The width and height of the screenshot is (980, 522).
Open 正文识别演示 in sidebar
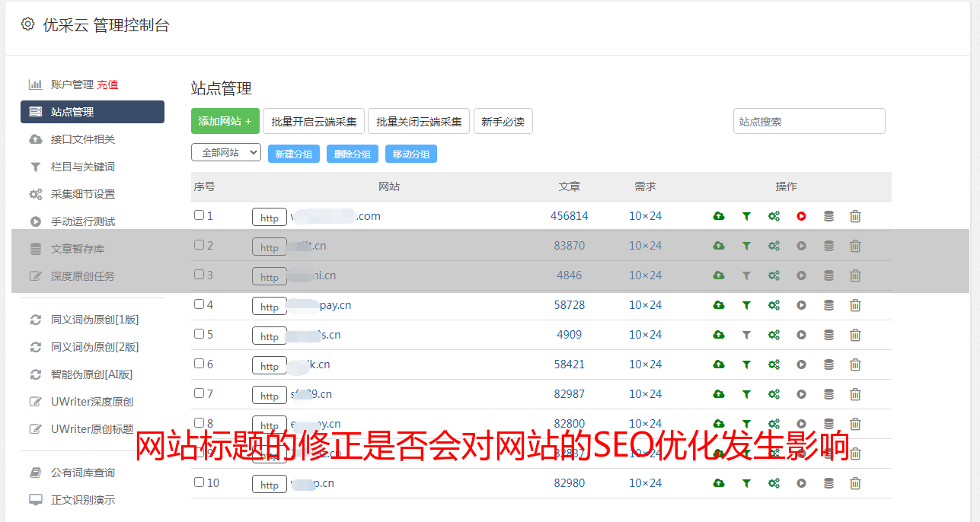pyautogui.click(x=83, y=500)
